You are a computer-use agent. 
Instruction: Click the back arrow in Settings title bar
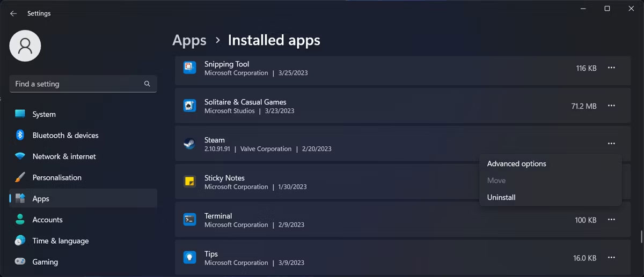tap(13, 13)
